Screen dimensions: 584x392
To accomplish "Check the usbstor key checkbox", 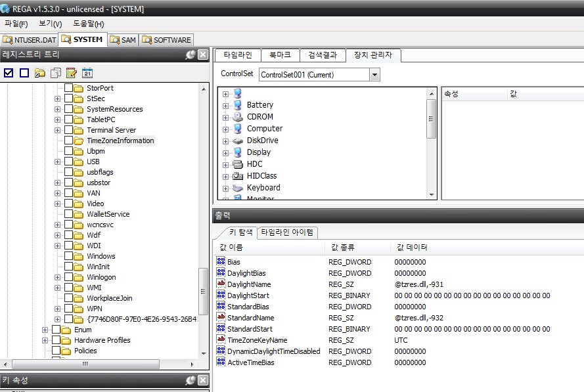I will pyautogui.click(x=68, y=183).
